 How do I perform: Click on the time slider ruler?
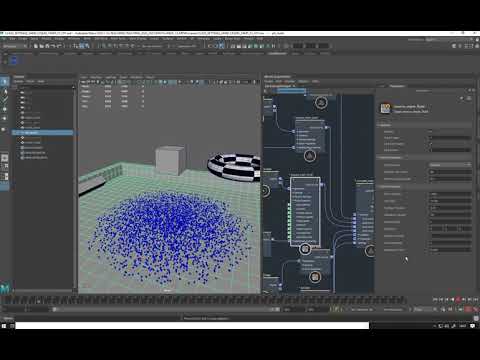coord(203,300)
